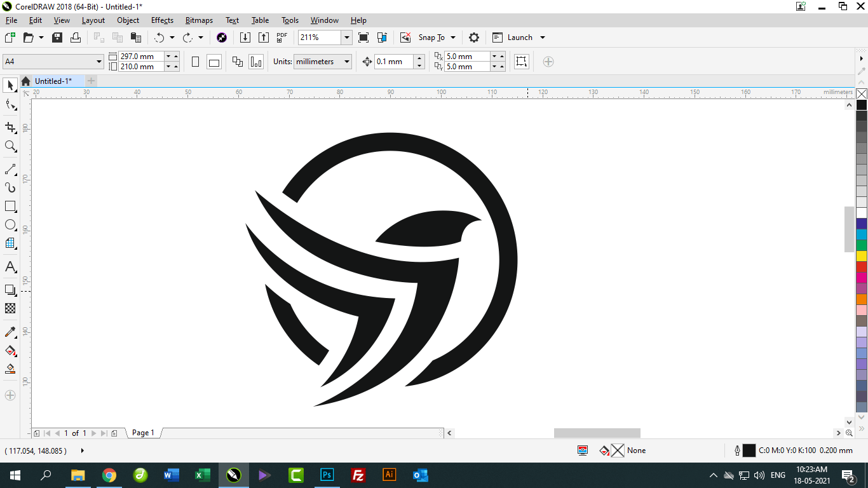Click the Welcome screen home tab
This screenshot has height=488, width=868.
(25, 81)
